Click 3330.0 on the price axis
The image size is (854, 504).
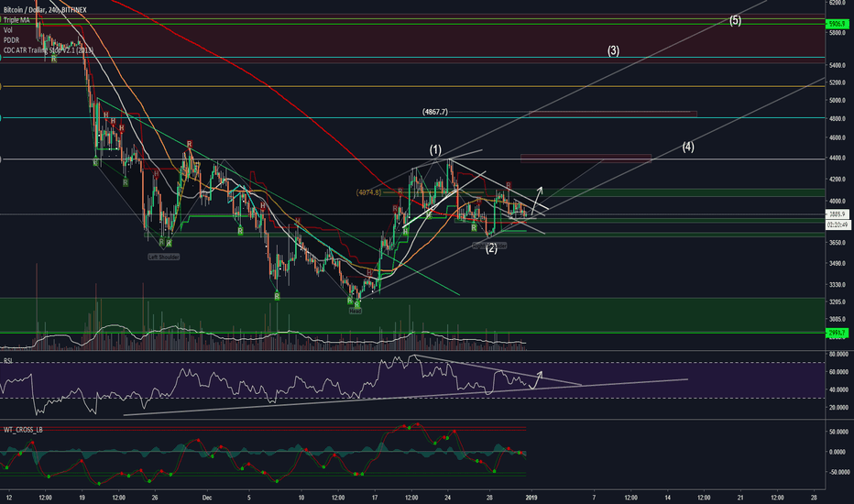click(836, 284)
